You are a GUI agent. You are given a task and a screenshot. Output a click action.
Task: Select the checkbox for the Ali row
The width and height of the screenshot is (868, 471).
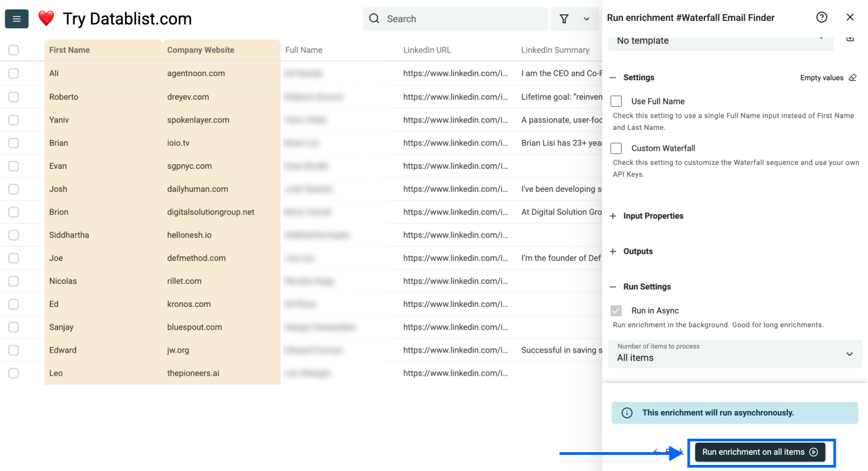click(13, 73)
